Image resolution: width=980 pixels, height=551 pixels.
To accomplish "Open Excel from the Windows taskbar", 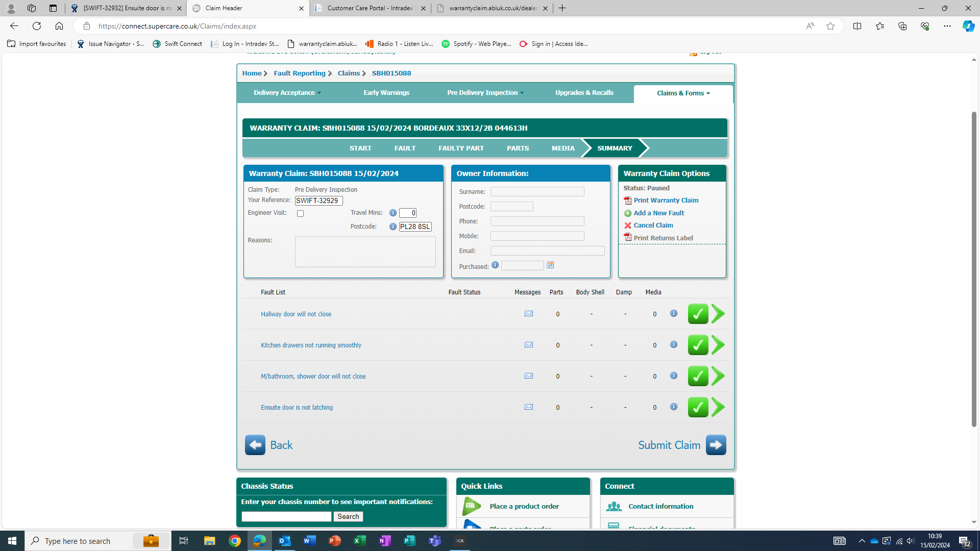I will click(x=360, y=541).
